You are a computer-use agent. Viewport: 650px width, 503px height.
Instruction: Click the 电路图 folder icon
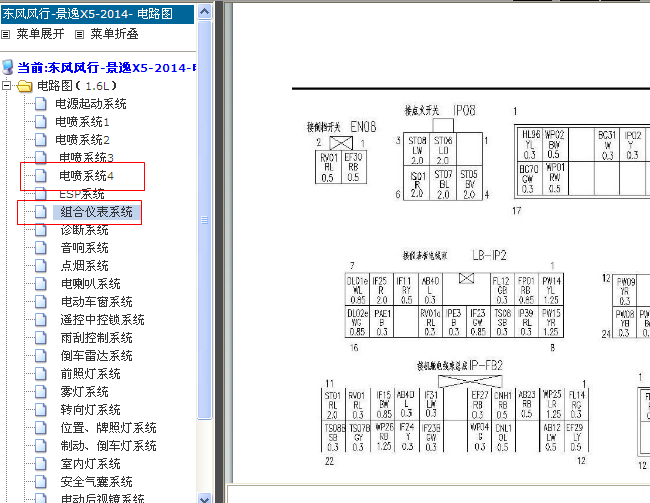[x=25, y=86]
